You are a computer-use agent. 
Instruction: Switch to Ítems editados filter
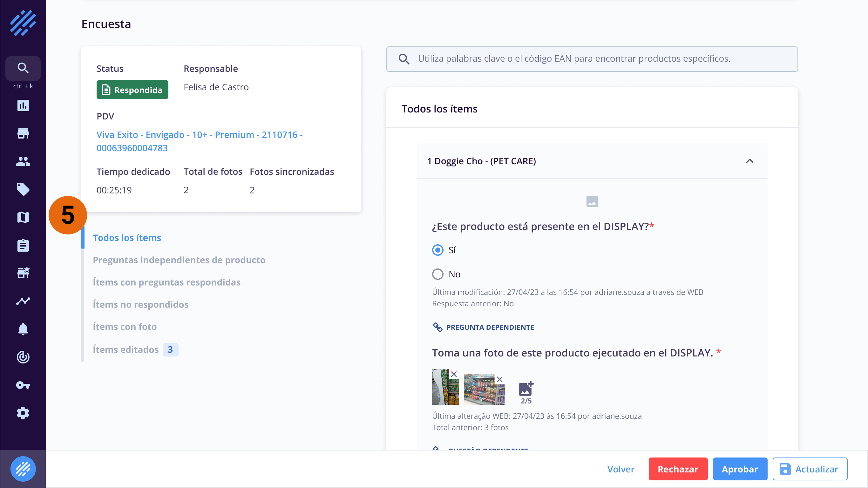126,349
